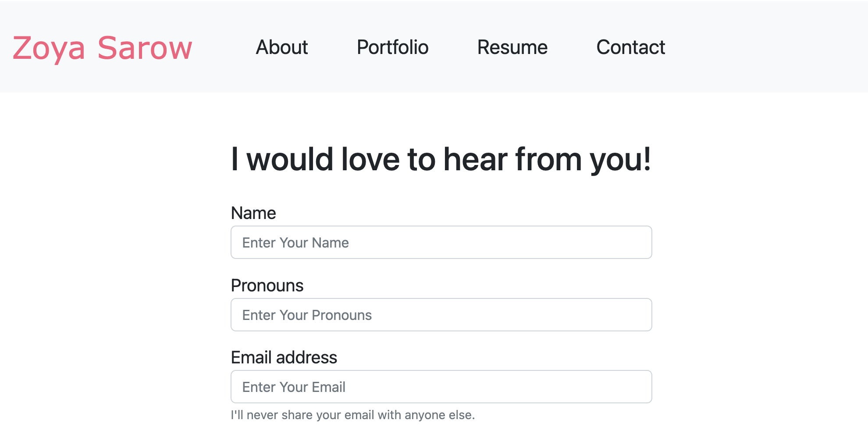The width and height of the screenshot is (868, 438).
Task: Click the heading I would love to hear from you
Action: [441, 159]
